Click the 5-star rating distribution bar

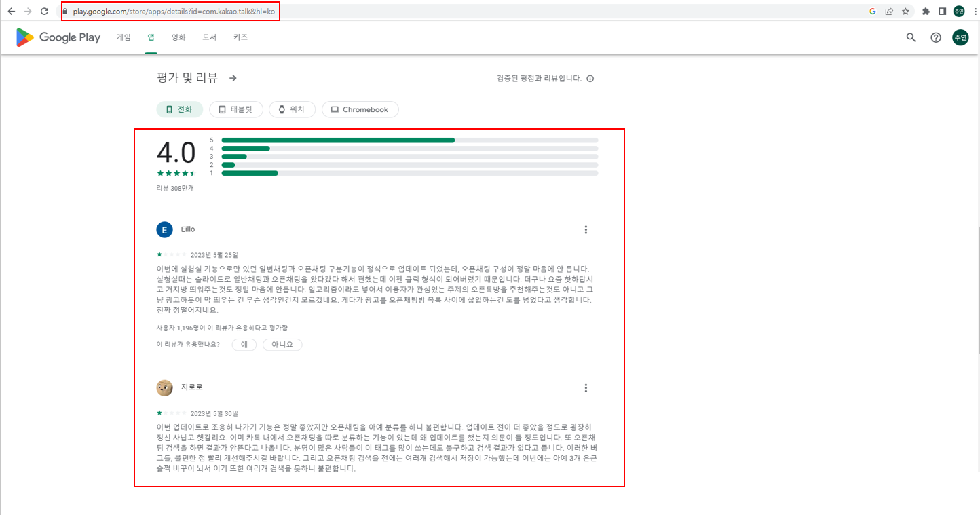pyautogui.click(x=410, y=140)
